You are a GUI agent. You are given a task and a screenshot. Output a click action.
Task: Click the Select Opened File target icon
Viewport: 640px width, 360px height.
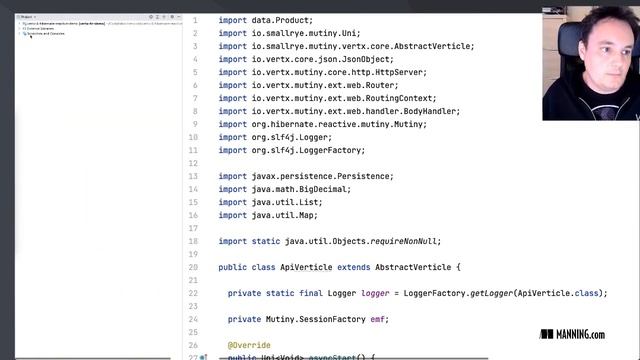pyautogui.click(x=151, y=17)
